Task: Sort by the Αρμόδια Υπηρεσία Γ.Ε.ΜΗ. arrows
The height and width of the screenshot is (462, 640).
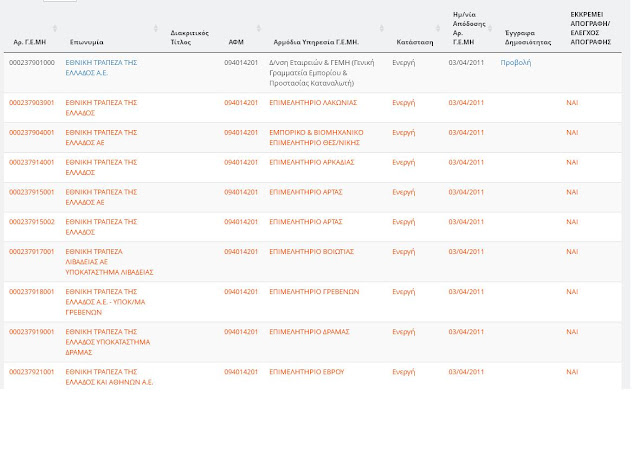Action: tap(382, 28)
